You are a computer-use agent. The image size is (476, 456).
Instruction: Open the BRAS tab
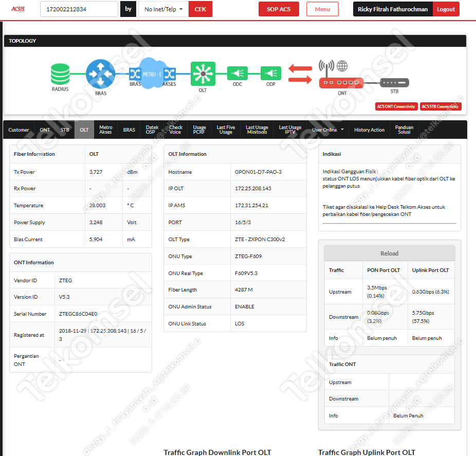point(129,130)
